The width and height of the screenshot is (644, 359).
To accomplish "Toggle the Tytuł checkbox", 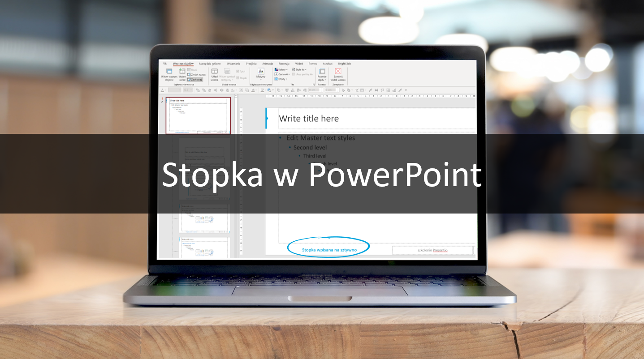I will (x=241, y=71).
